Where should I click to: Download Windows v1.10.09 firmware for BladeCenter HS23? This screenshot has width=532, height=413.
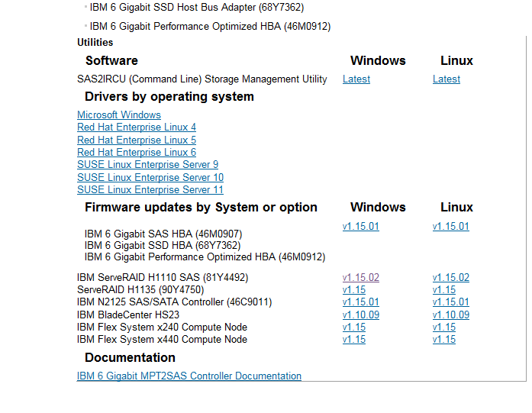click(x=361, y=315)
